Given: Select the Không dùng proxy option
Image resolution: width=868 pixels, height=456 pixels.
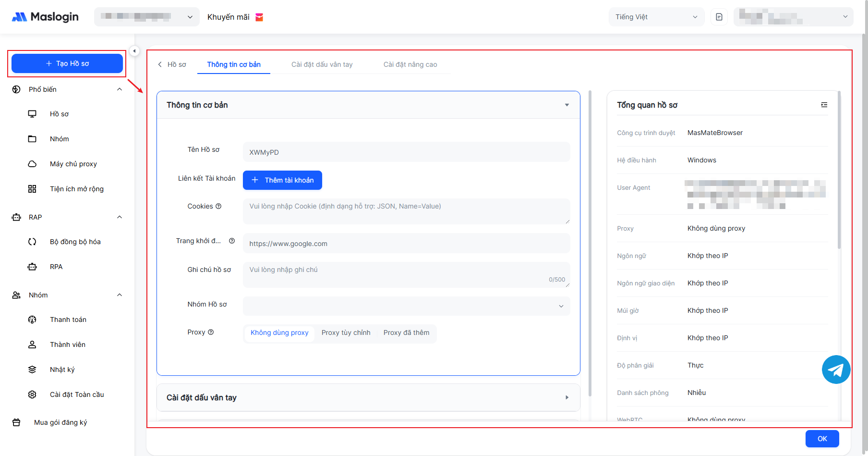Looking at the screenshot, I should [x=279, y=333].
